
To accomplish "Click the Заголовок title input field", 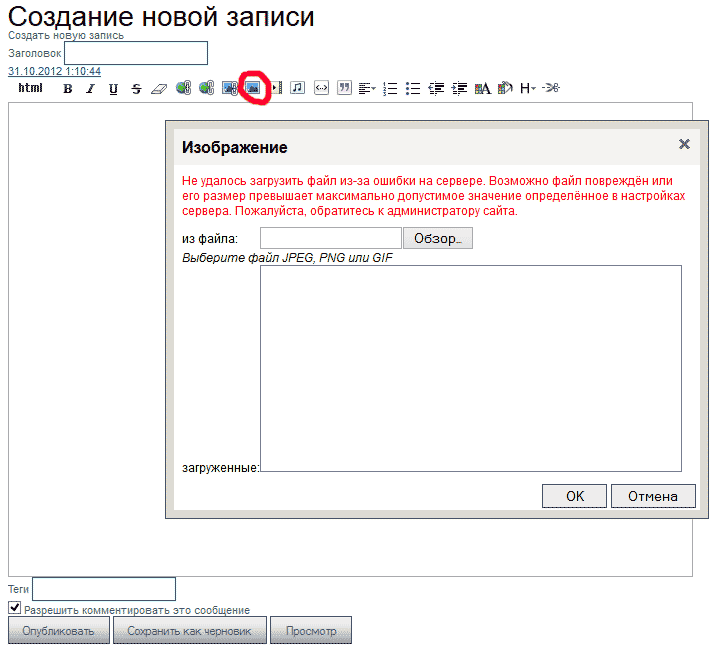I will click(x=135, y=53).
